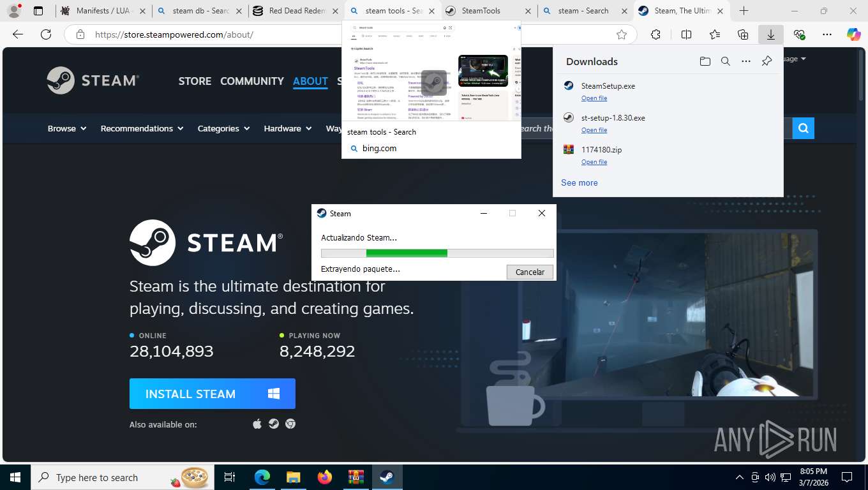Open Steam from taskbar
The height and width of the screenshot is (490, 868).
pos(387,477)
